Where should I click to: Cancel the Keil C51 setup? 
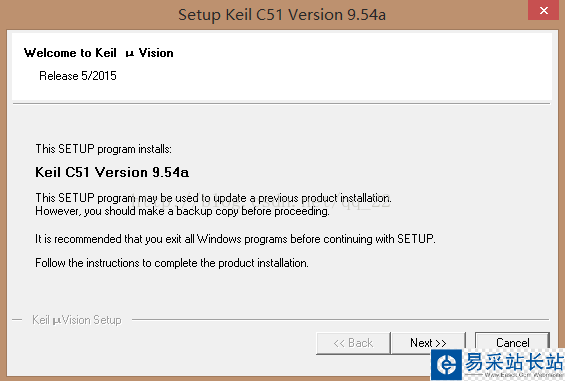tap(512, 342)
